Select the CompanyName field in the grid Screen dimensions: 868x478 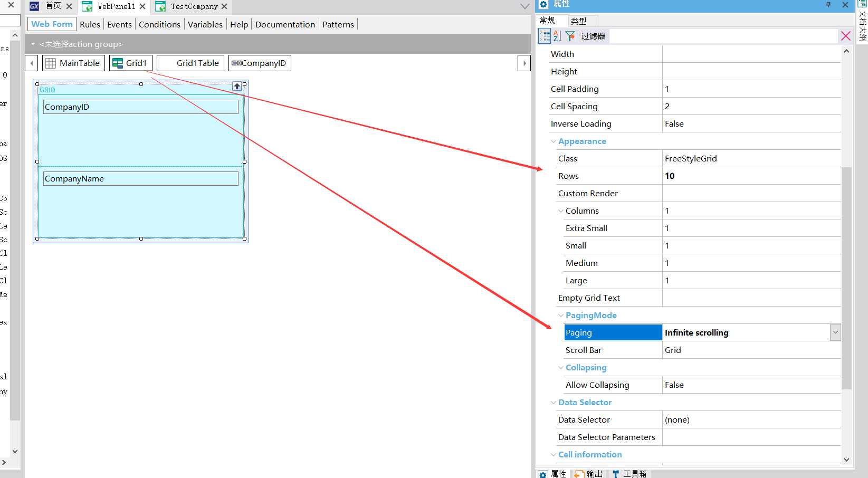[x=140, y=178]
